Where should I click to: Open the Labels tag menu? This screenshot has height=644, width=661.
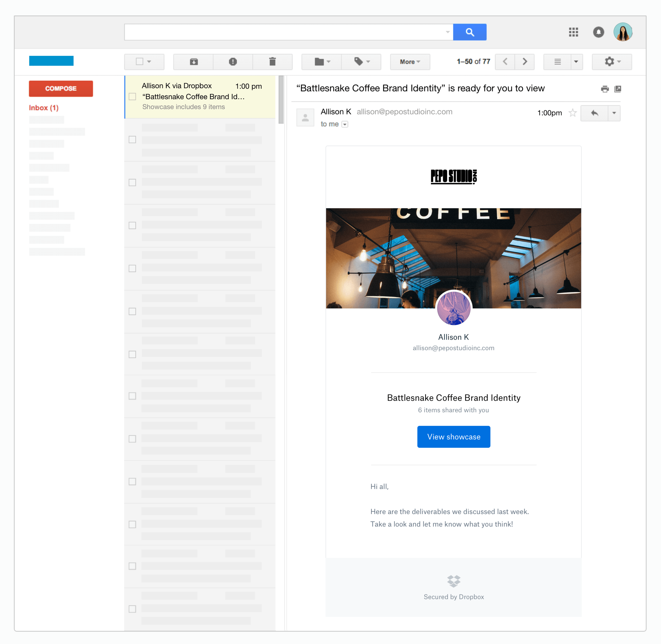tap(361, 62)
